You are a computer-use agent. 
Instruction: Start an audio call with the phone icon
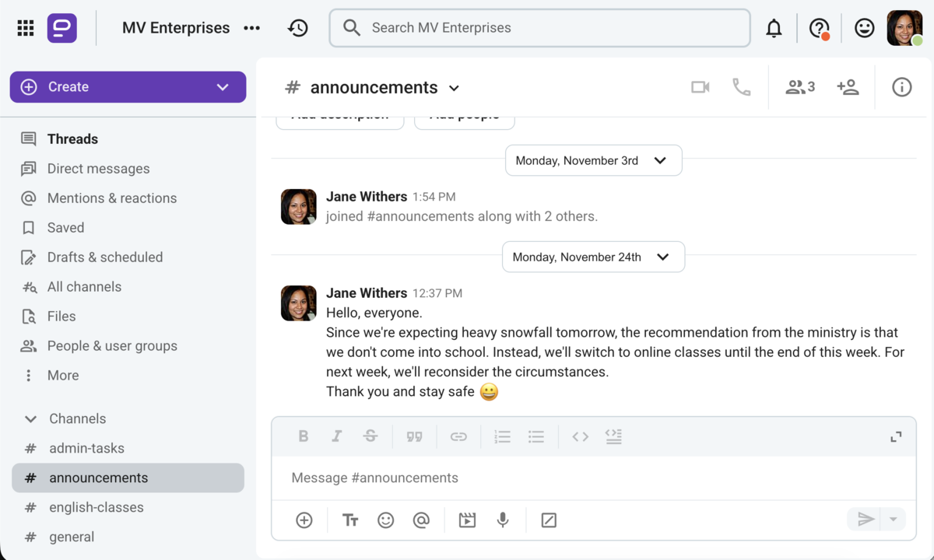(741, 87)
